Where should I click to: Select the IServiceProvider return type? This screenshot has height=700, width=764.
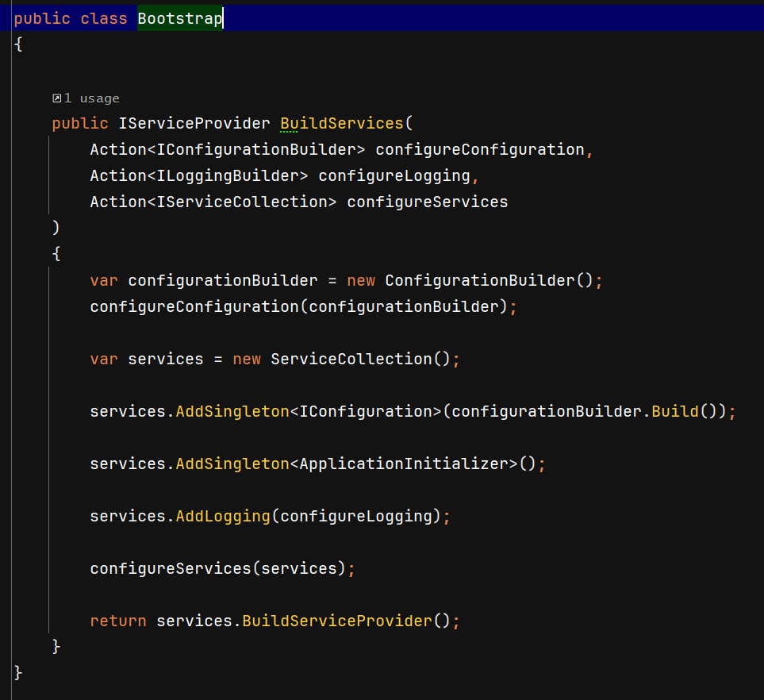(194, 123)
